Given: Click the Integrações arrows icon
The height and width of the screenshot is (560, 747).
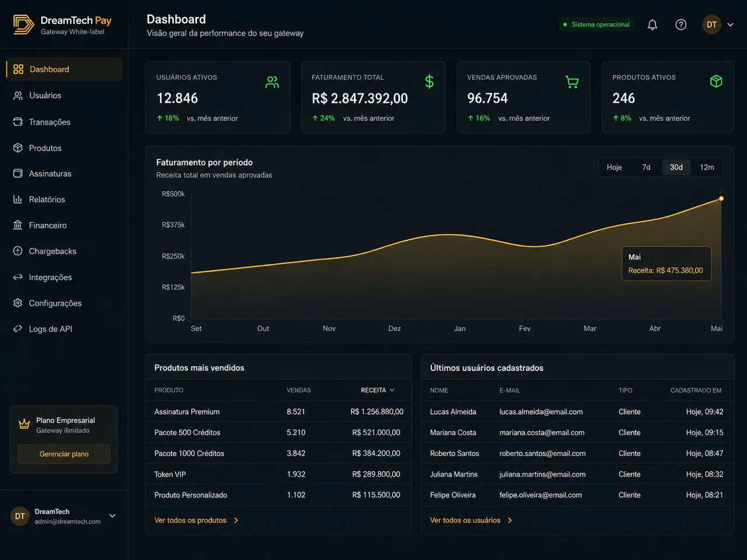Looking at the screenshot, I should tap(18, 277).
